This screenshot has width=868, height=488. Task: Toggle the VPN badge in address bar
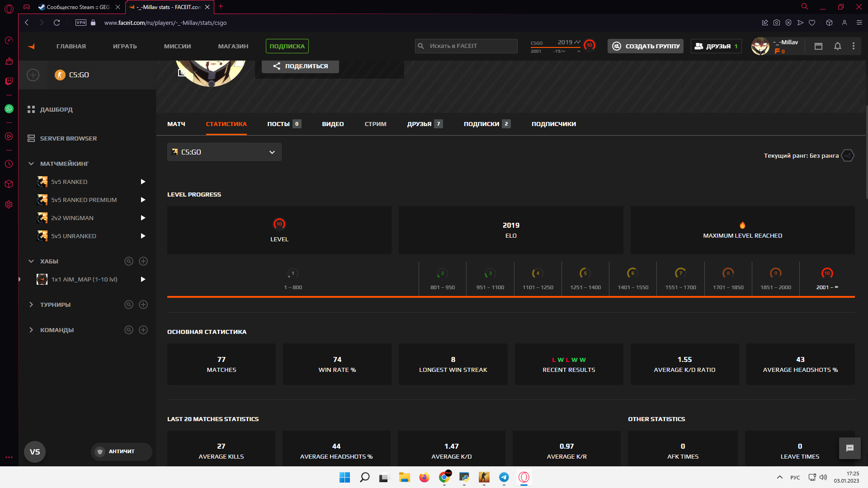(x=81, y=23)
